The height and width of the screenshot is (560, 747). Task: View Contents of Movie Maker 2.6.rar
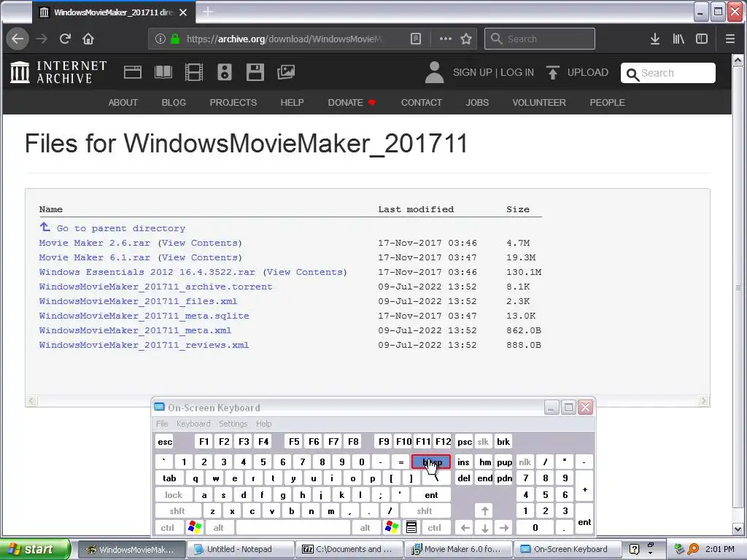[200, 242]
